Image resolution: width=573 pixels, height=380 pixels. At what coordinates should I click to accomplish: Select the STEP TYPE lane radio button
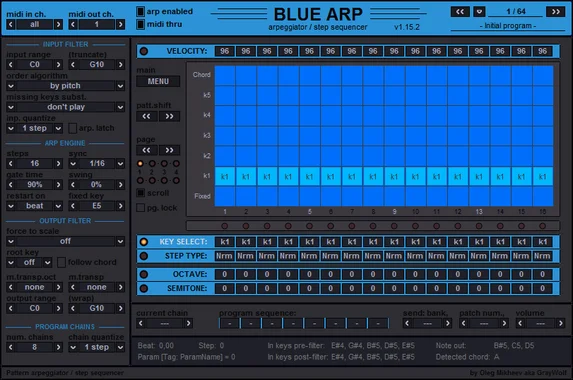point(144,256)
